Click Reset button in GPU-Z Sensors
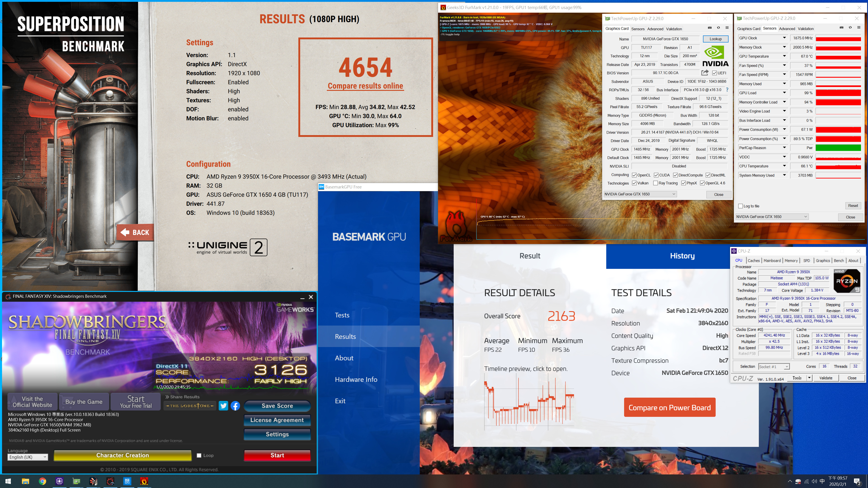868x488 pixels. point(853,206)
